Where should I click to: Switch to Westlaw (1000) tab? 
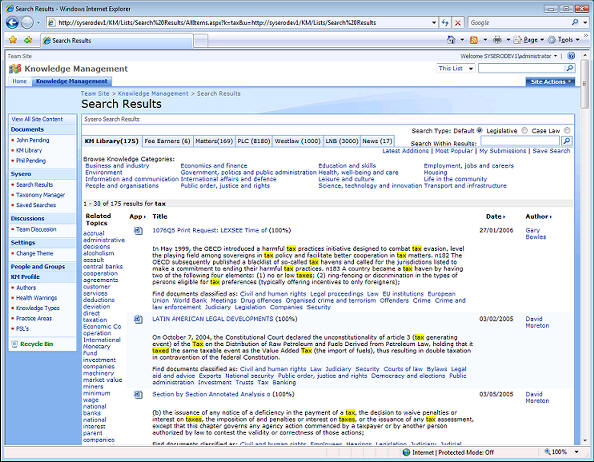[x=297, y=141]
